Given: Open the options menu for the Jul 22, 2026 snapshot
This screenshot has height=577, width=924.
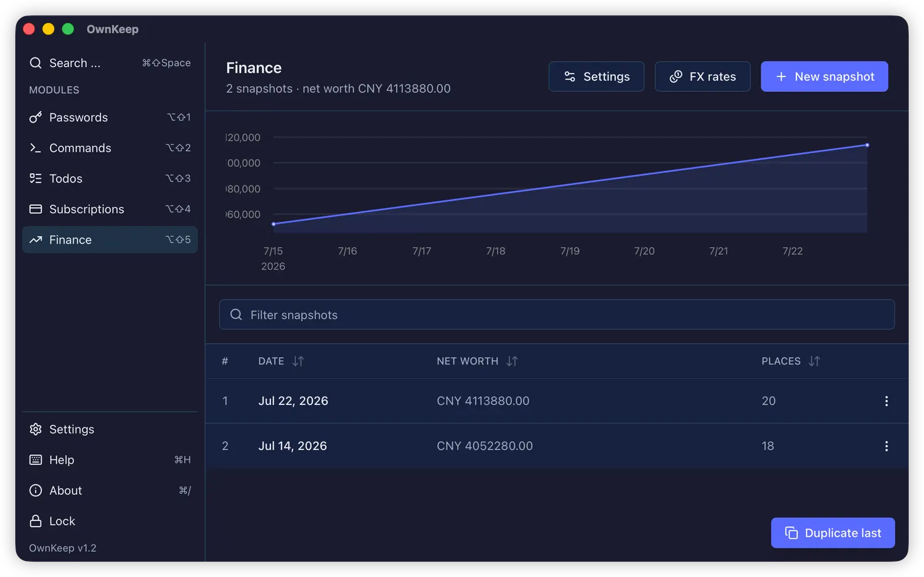Looking at the screenshot, I should click(x=886, y=401).
